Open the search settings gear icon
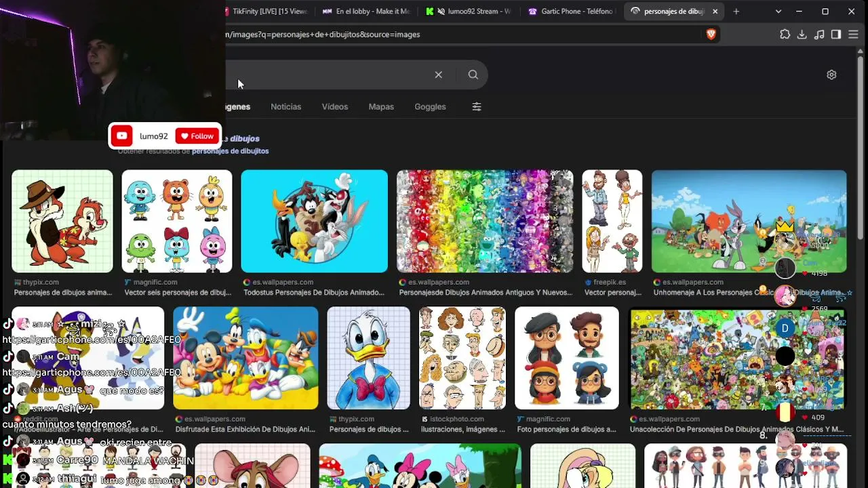 (x=831, y=75)
